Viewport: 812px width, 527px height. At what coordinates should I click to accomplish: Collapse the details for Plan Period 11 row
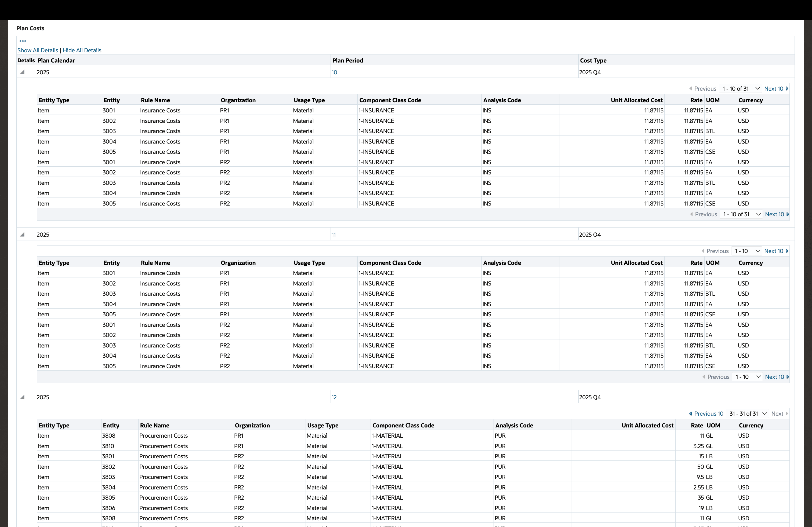22,235
